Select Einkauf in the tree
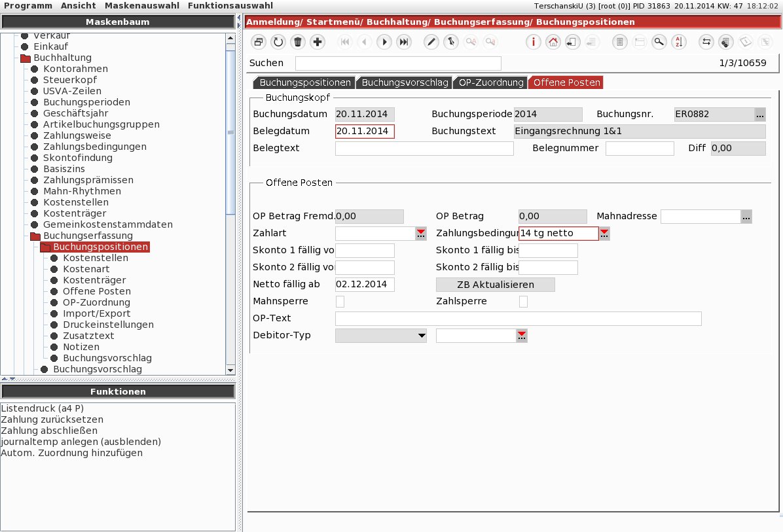This screenshot has width=783, height=532. [x=50, y=46]
